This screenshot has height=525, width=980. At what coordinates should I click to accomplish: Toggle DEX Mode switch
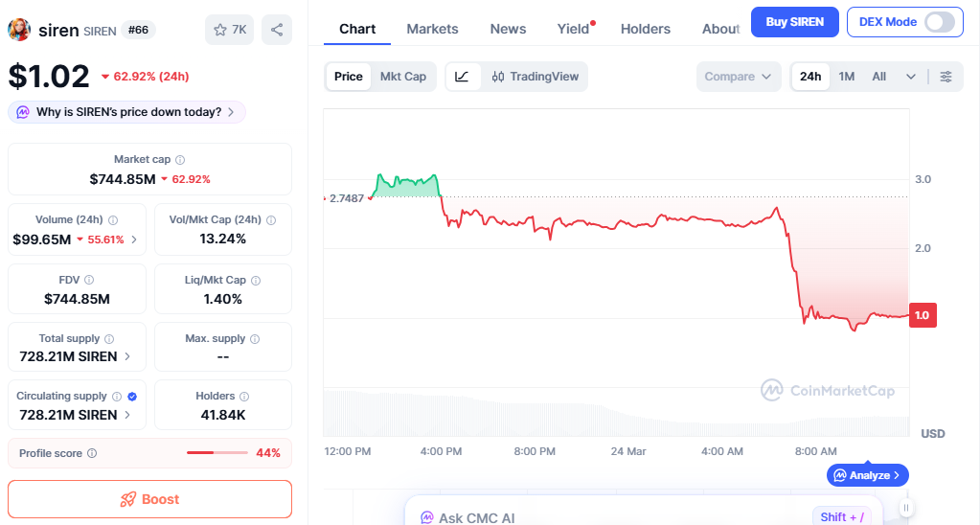click(940, 22)
